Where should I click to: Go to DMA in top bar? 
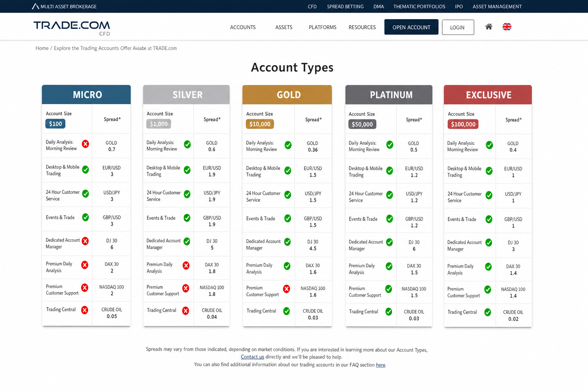(379, 7)
